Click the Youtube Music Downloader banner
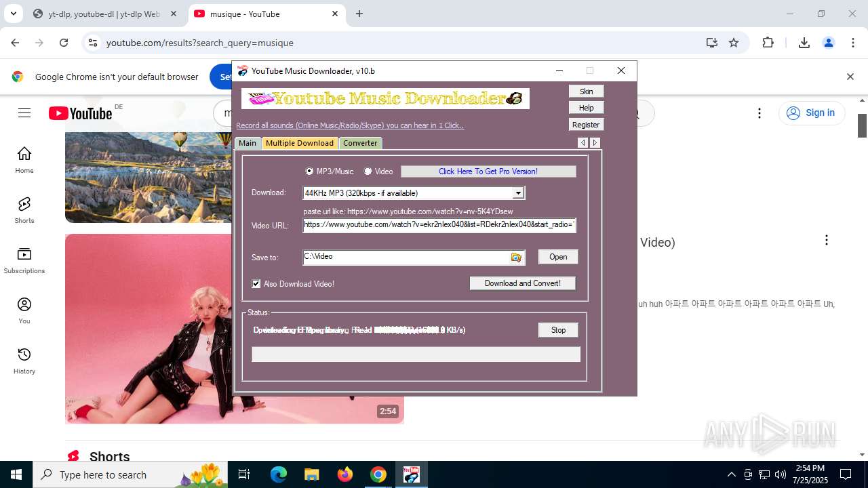Image resolution: width=868 pixels, height=488 pixels. pyautogui.click(x=385, y=99)
